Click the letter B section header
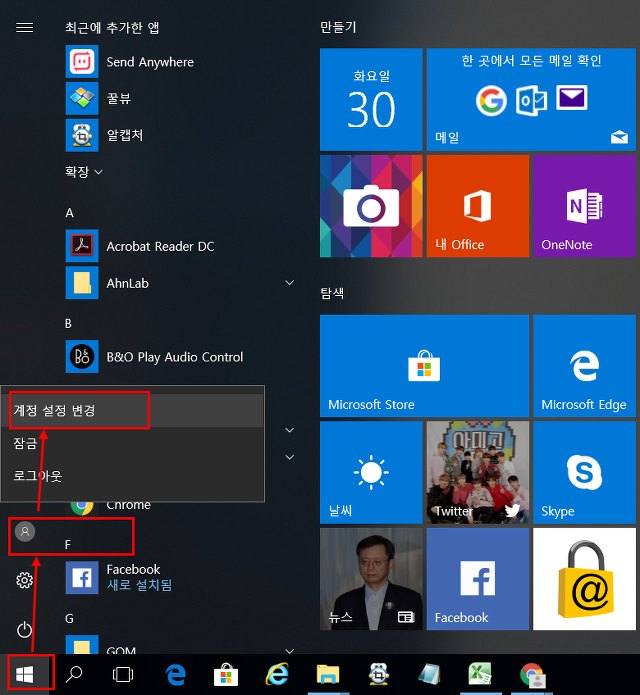 point(68,324)
